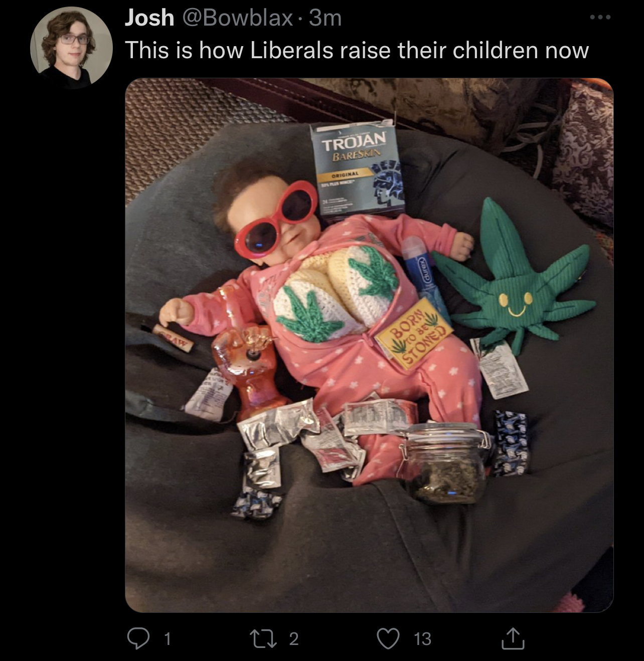
Task: Click the like count number 13
Action: pyautogui.click(x=422, y=638)
